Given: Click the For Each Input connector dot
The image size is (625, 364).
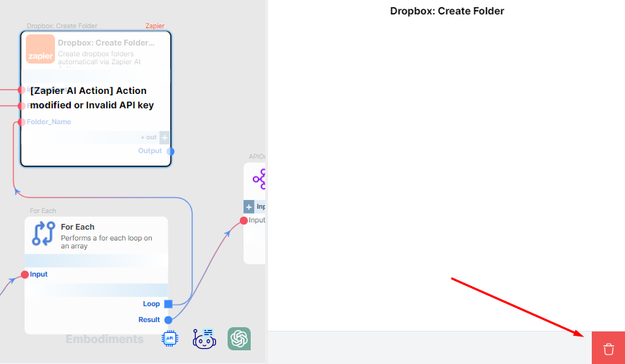Looking at the screenshot, I should coord(25,274).
